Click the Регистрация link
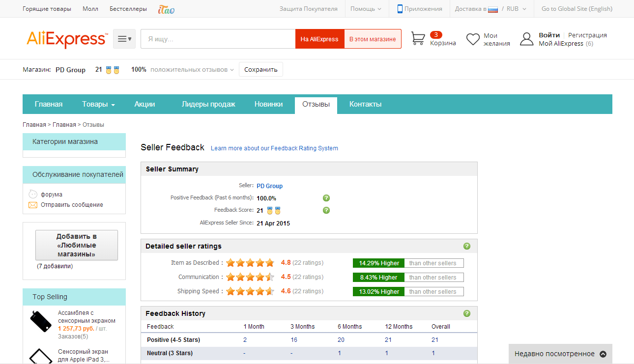The height and width of the screenshot is (364, 634). (x=587, y=35)
